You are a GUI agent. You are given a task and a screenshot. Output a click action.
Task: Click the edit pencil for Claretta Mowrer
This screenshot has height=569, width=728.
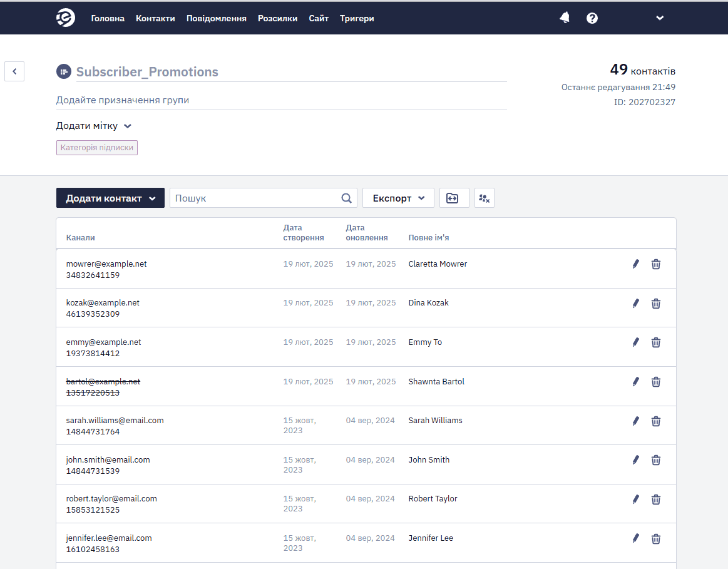(635, 264)
